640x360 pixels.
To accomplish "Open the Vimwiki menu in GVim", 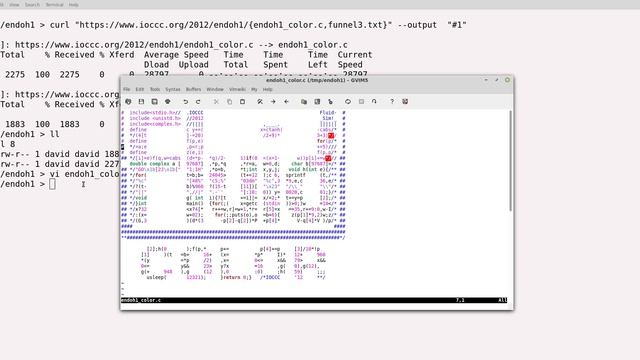I will point(237,89).
